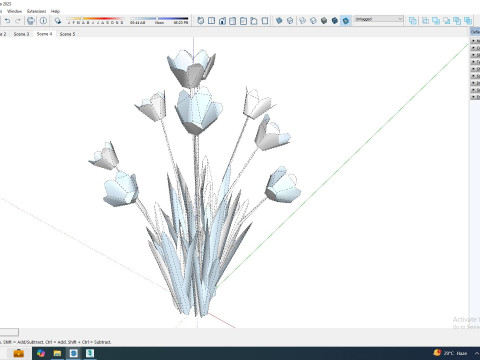Switch to Front view
The width and height of the screenshot is (480, 360).
point(222,21)
